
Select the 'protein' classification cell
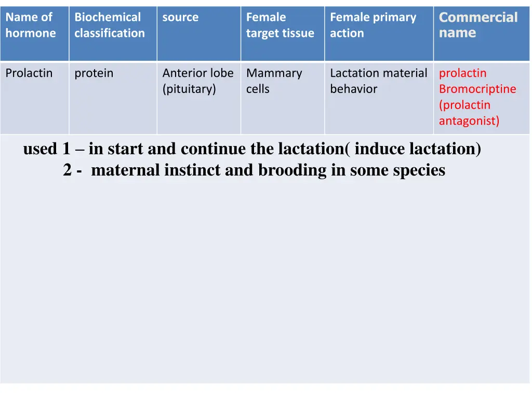tap(113, 98)
